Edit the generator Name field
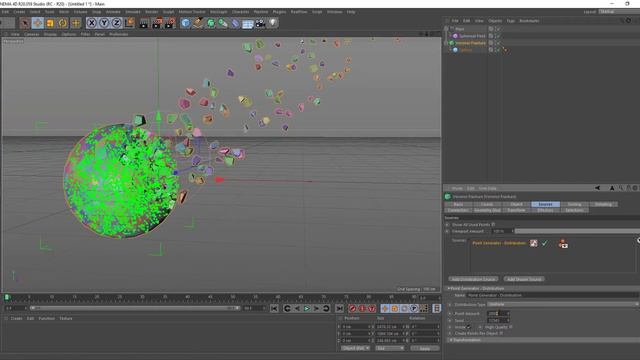Viewport: 640px width, 360px height. (553, 295)
